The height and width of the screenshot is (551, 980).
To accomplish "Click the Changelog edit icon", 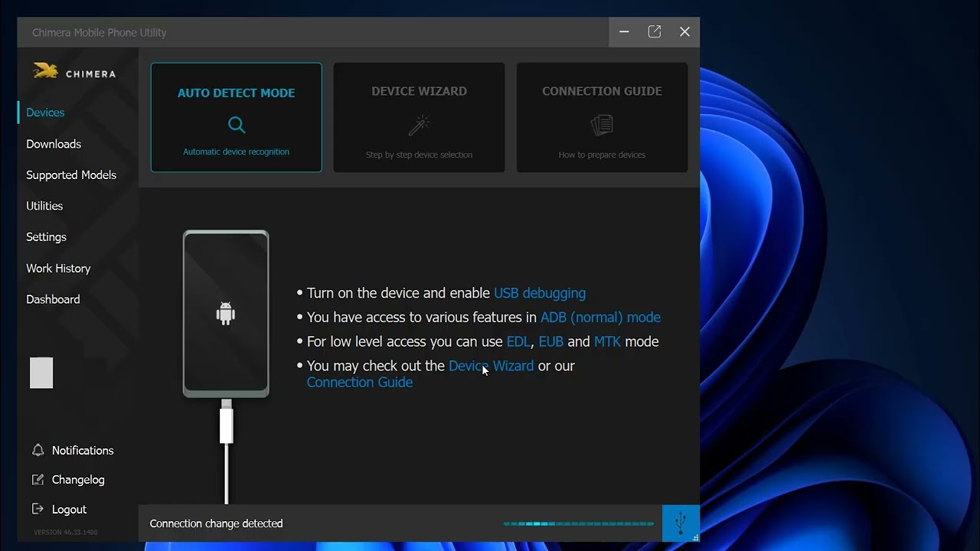I will pos(38,480).
